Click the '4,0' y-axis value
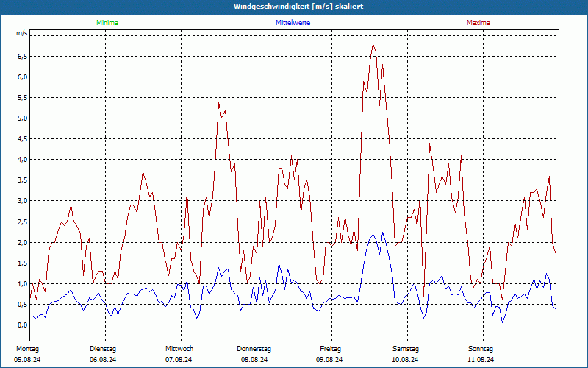The image size is (588, 368). click(x=23, y=160)
